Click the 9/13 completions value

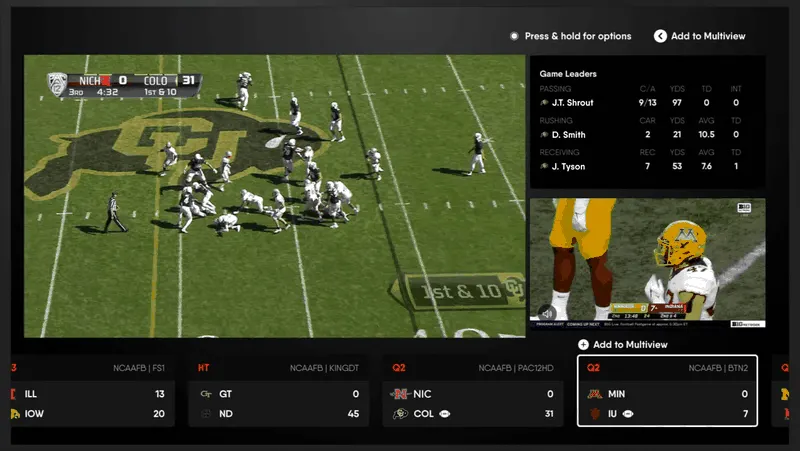647,103
